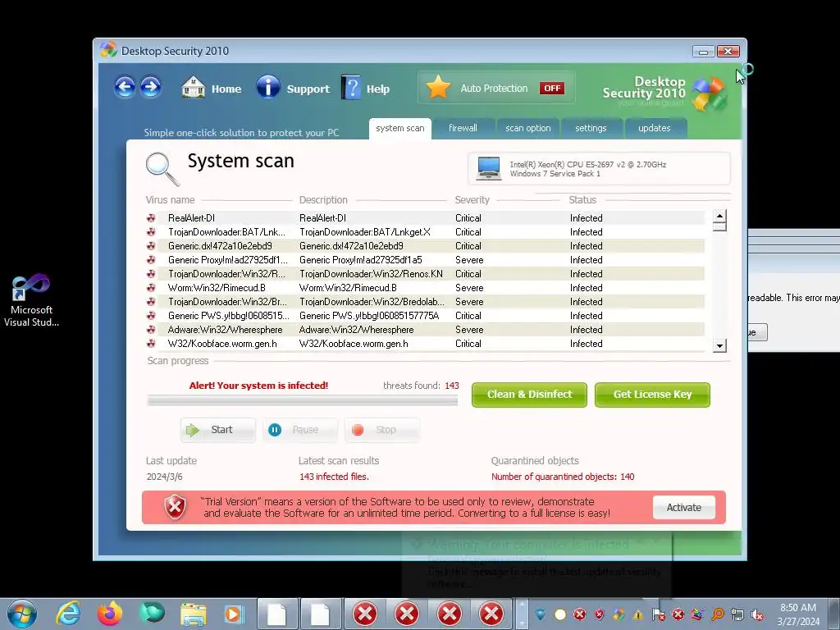Click the scrollbar up arrow in virus list
The width and height of the screenshot is (840, 630).
point(719,216)
